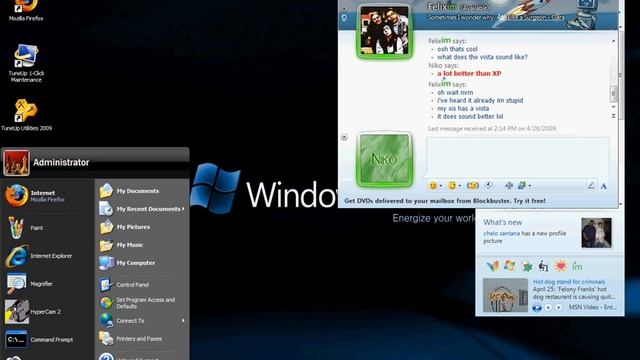Viewport: 640px width, 360px height.
Task: Click Administrator user picture in Start menu
Action: (16, 162)
